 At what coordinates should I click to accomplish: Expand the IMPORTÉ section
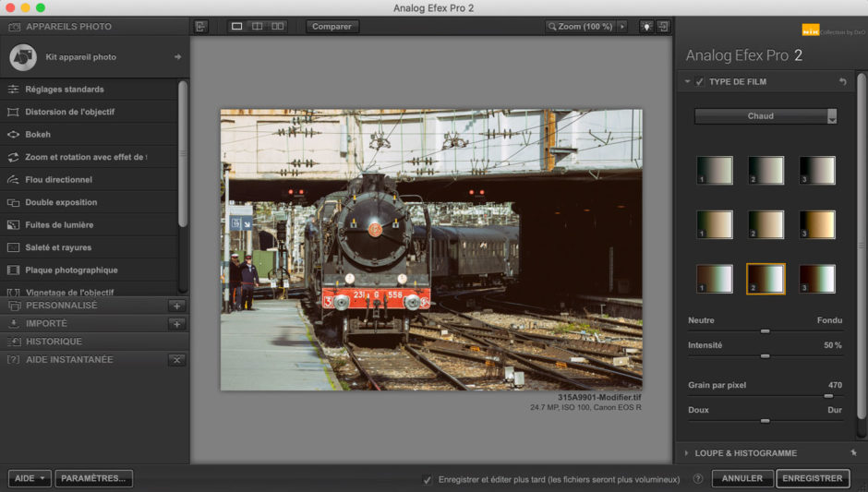46,324
